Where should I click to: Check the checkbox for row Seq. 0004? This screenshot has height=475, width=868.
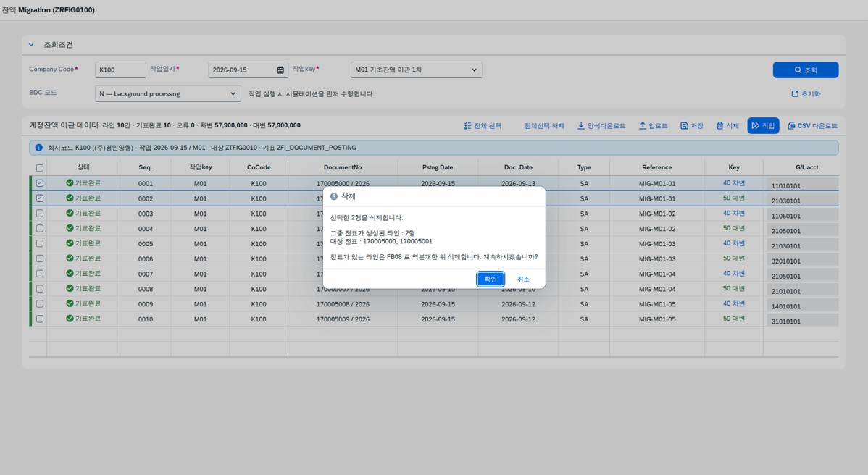40,228
